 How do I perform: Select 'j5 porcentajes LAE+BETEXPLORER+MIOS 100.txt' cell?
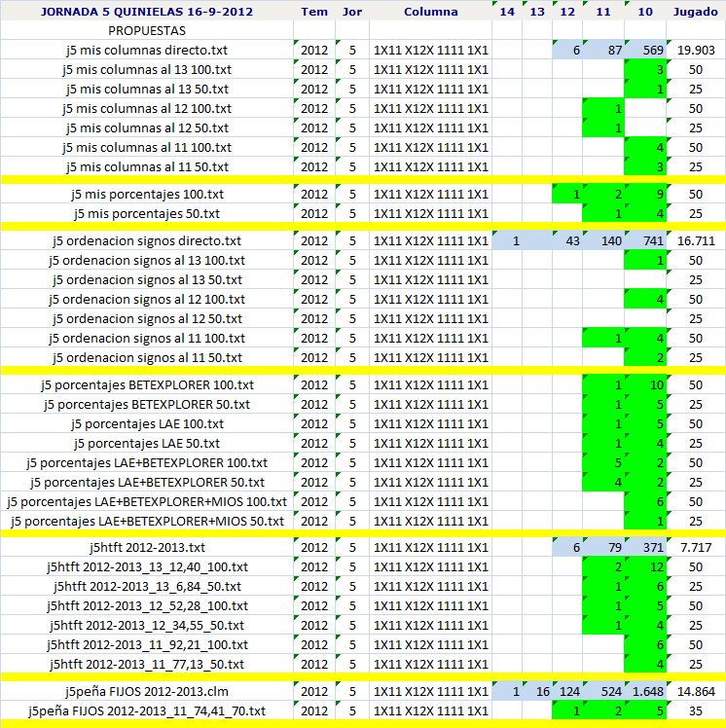147,502
